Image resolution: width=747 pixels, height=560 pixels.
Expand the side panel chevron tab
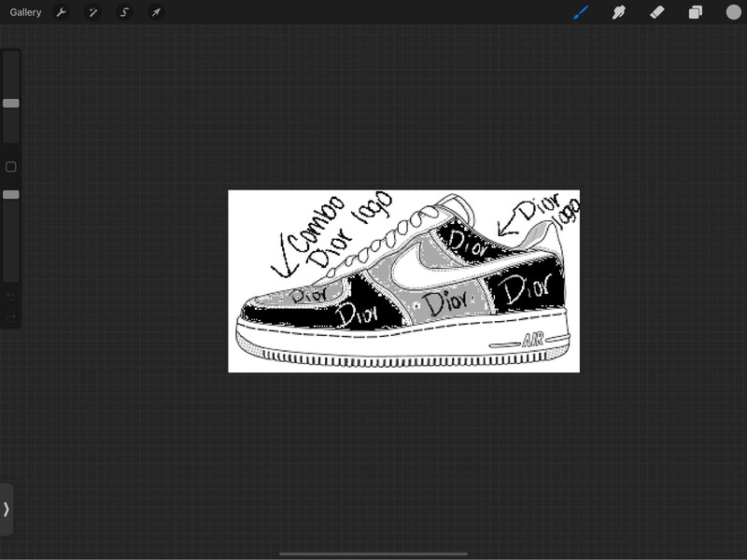pyautogui.click(x=7, y=510)
